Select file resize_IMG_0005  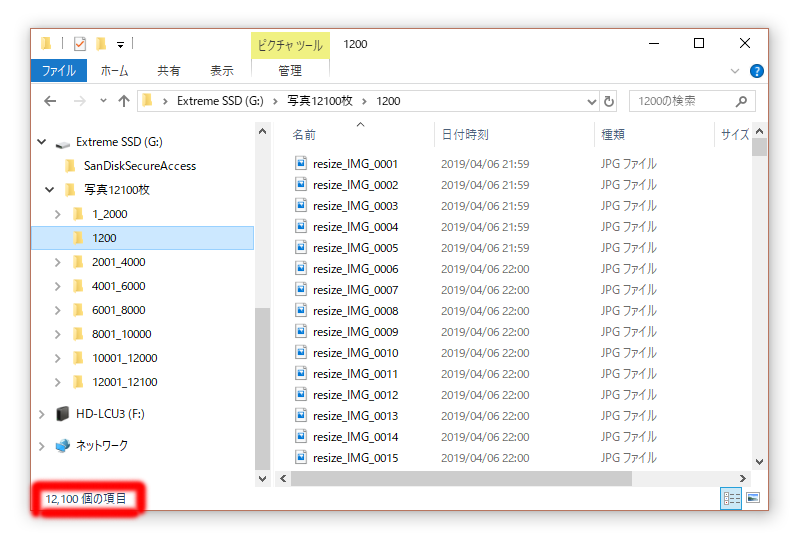(x=355, y=248)
